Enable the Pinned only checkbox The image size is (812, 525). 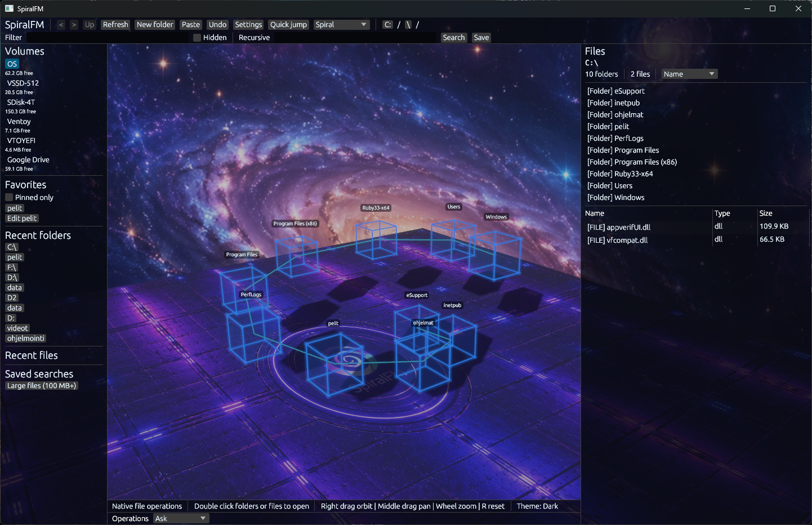click(9, 198)
